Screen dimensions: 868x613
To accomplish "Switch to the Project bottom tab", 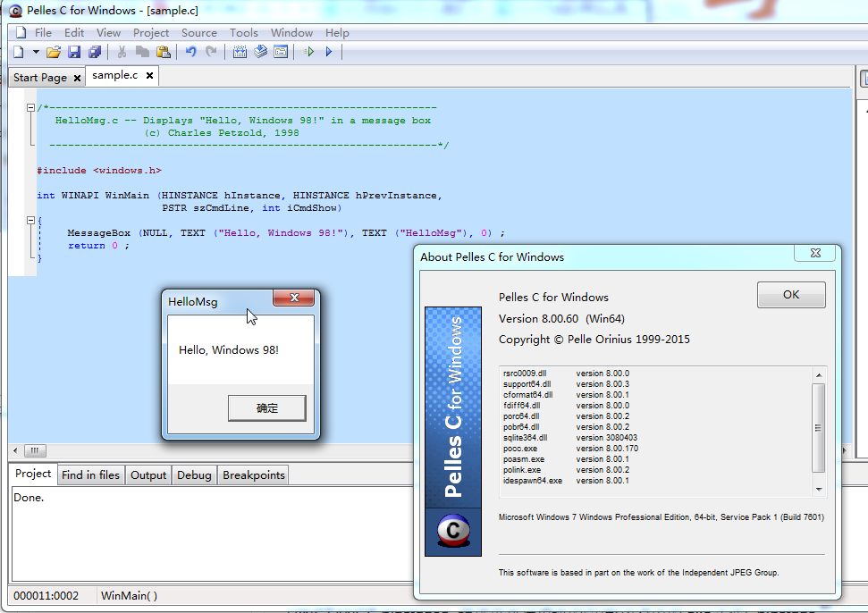I will pyautogui.click(x=33, y=474).
